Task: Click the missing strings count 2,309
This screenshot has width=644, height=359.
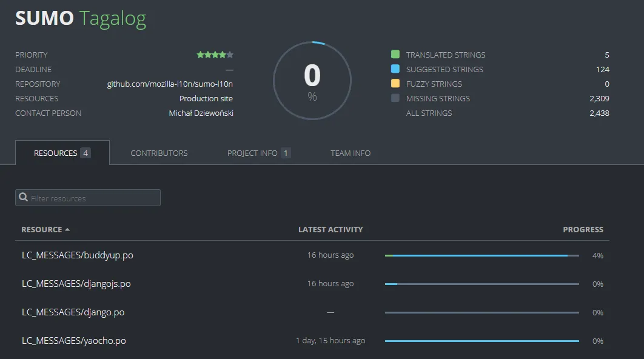Action: (599, 99)
